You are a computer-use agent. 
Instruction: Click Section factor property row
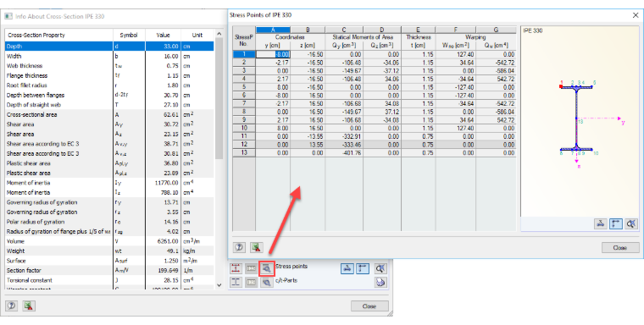tap(109, 271)
